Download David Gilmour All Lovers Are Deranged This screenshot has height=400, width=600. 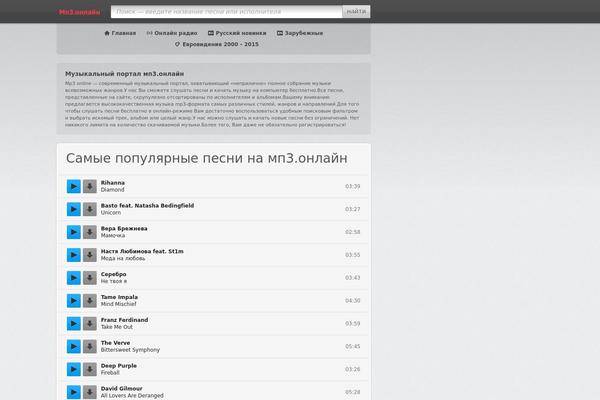[x=90, y=392]
